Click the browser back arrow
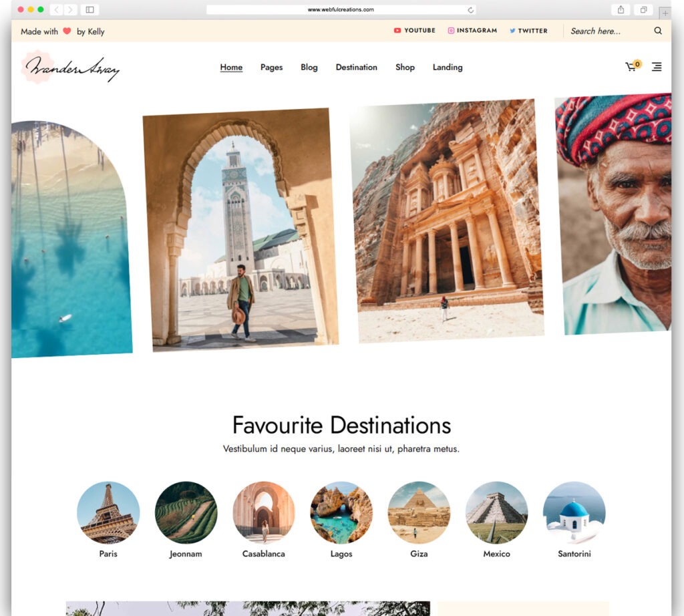The width and height of the screenshot is (684, 616). 55,9
